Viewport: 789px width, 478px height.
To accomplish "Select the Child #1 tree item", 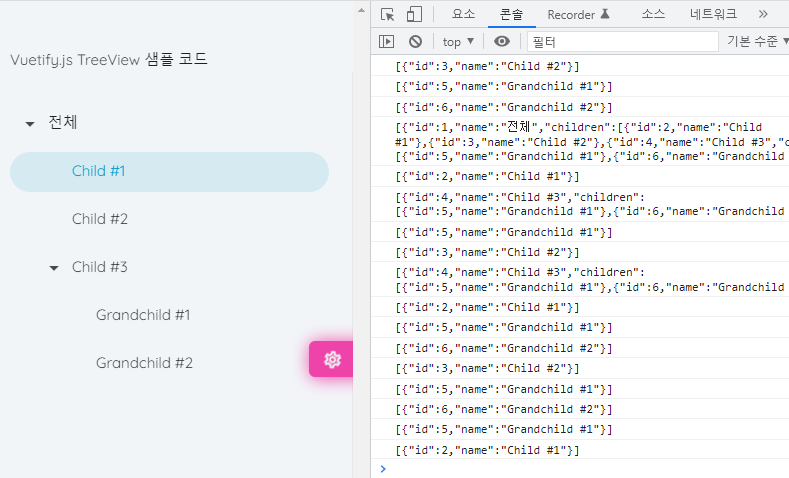I will 98,171.
